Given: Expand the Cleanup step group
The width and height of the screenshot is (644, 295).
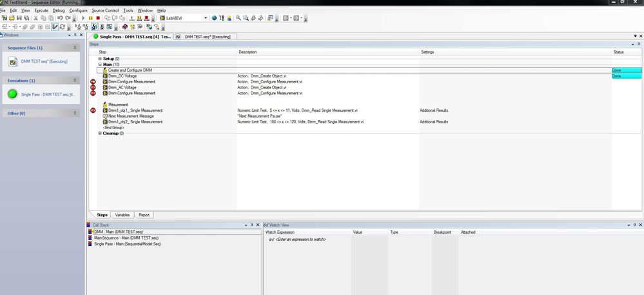Looking at the screenshot, I should [100, 134].
